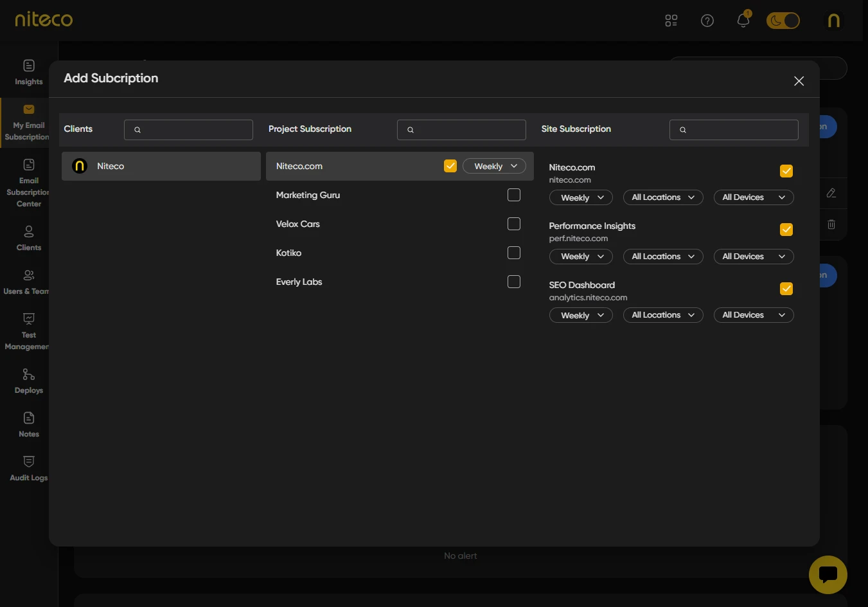Open Deploys in the sidebar

[29, 381]
